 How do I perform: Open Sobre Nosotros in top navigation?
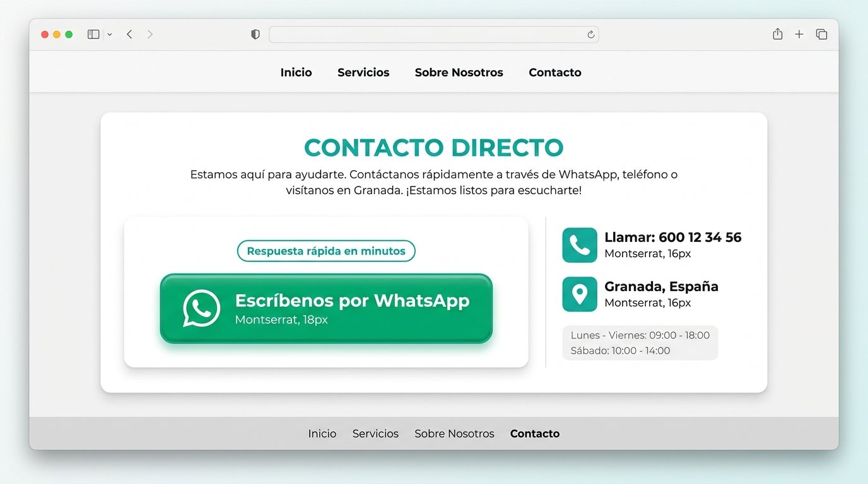point(459,72)
